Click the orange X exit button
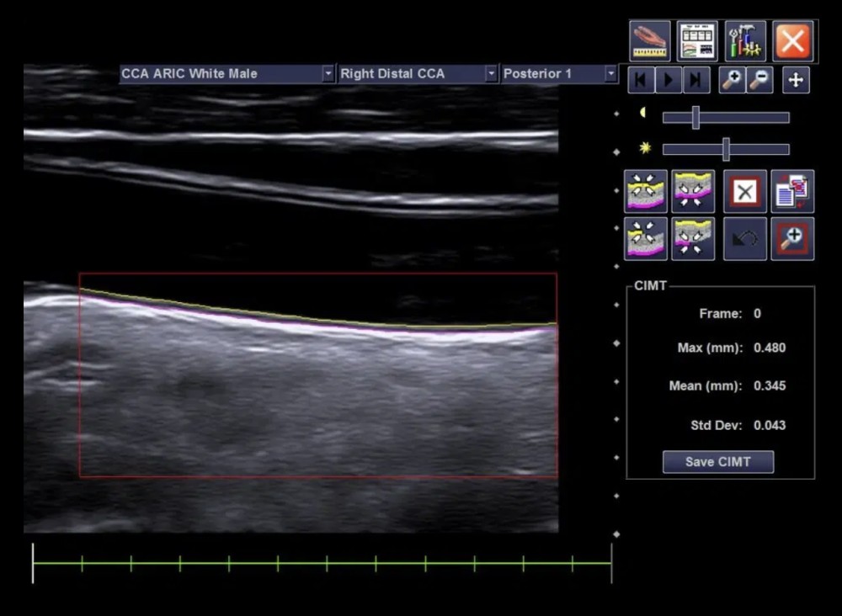The image size is (842, 616). click(792, 40)
